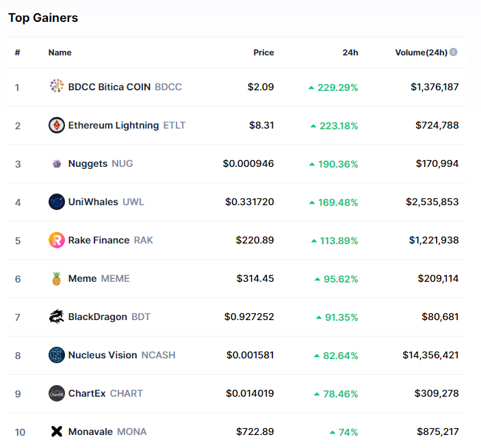
Task: Click the $2.09 price cell
Action: click(261, 87)
